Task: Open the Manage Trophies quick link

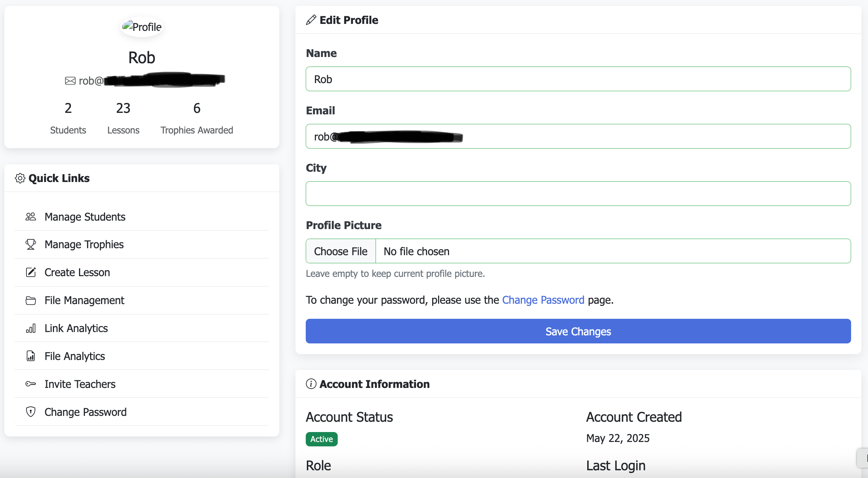Action: [84, 245]
